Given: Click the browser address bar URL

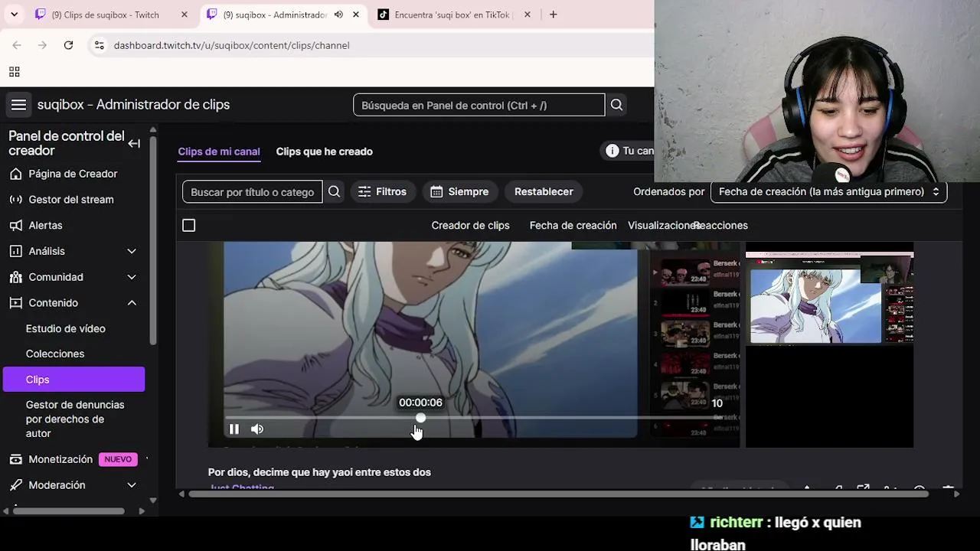Looking at the screenshot, I should tap(231, 45).
